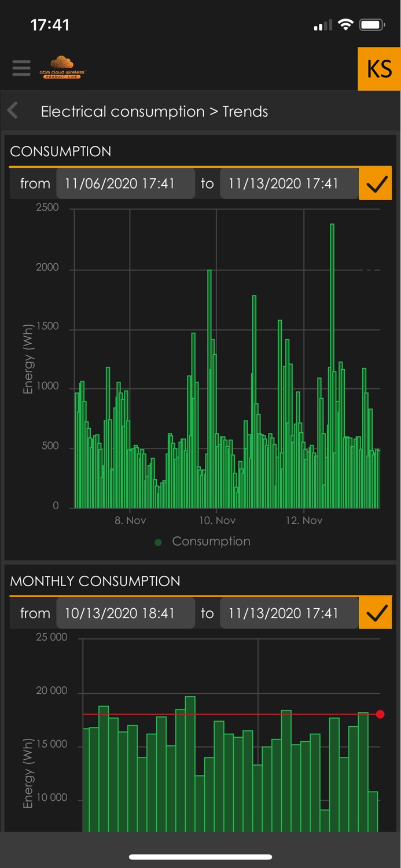Screen dimensions: 401x868
Task: Tap the 25 000 y-axis value
Action: [52, 637]
